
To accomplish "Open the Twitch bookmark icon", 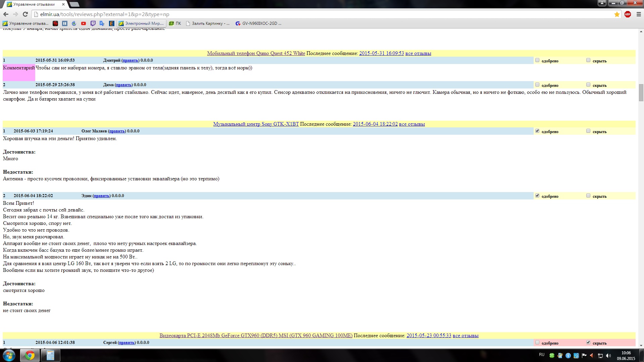I will coord(93,23).
